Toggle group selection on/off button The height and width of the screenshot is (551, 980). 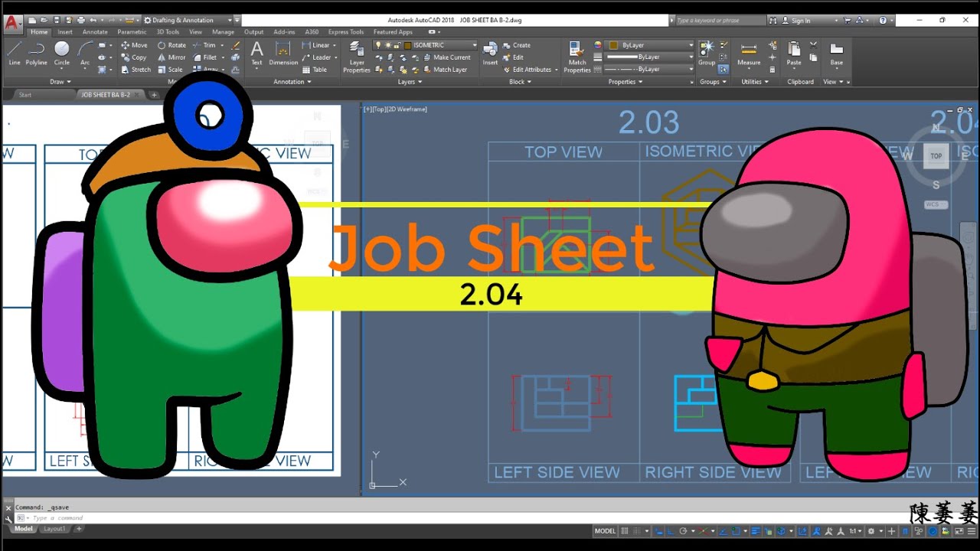click(x=724, y=70)
